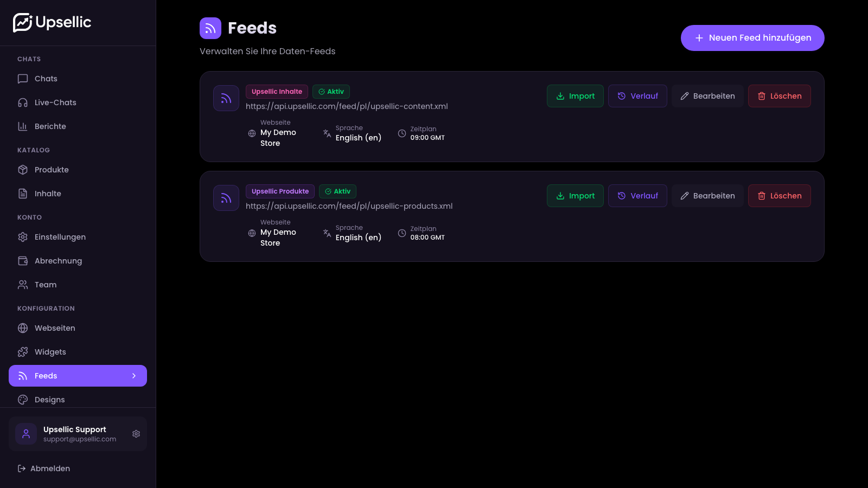Click the Chats icon in the sidebar
The image size is (868, 488).
pyautogui.click(x=22, y=79)
